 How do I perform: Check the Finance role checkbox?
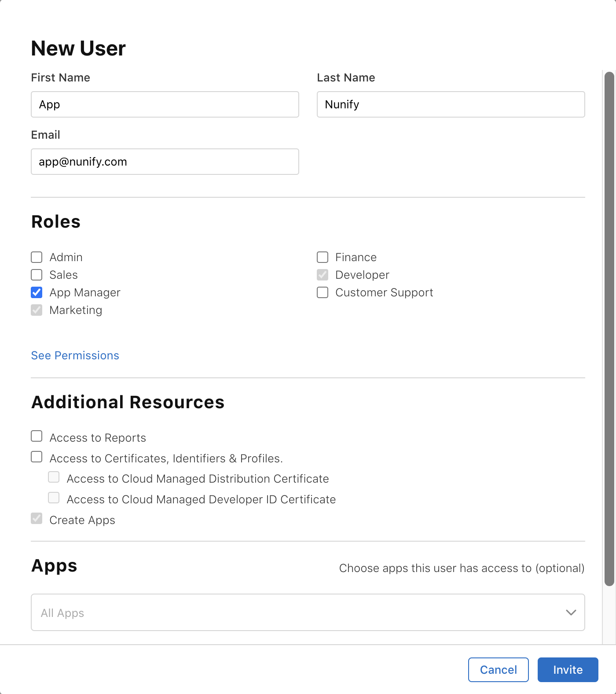[323, 257]
